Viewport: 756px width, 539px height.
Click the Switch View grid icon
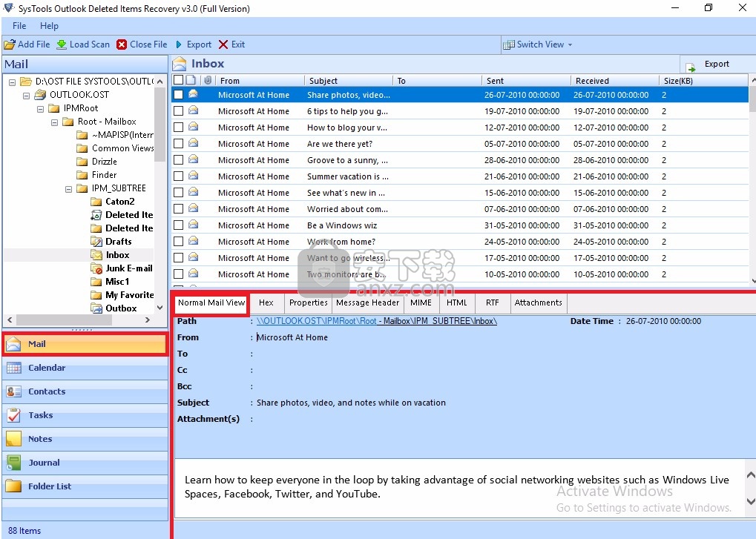click(509, 44)
